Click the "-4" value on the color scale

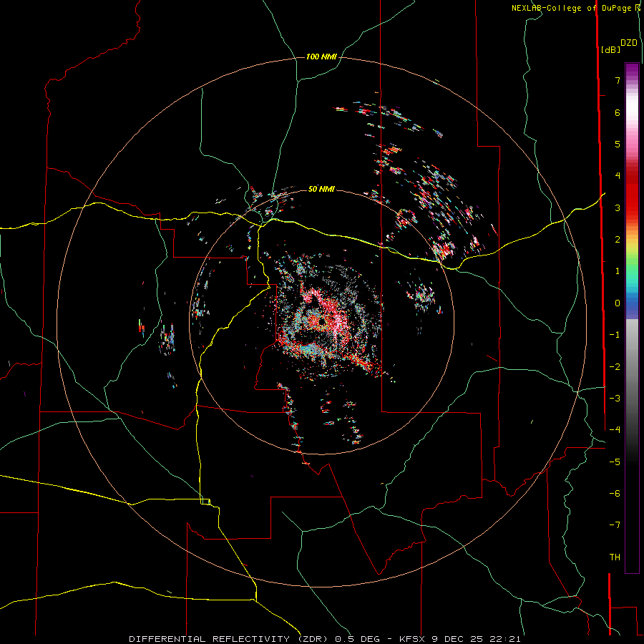pyautogui.click(x=615, y=430)
